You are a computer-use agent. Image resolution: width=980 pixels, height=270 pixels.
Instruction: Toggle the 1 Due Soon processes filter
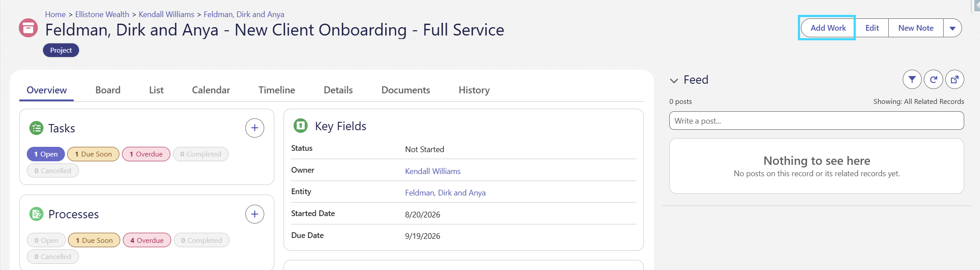[x=94, y=240]
